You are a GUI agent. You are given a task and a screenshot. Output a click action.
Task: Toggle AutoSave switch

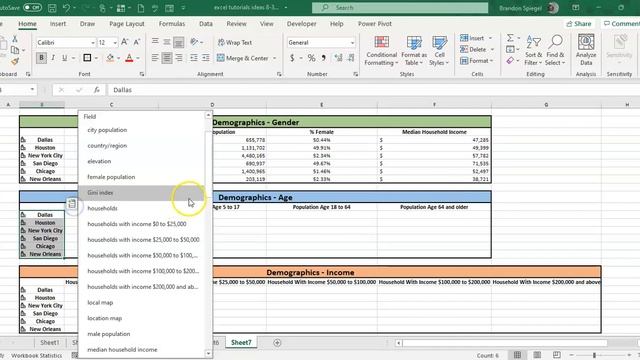(x=32, y=8)
